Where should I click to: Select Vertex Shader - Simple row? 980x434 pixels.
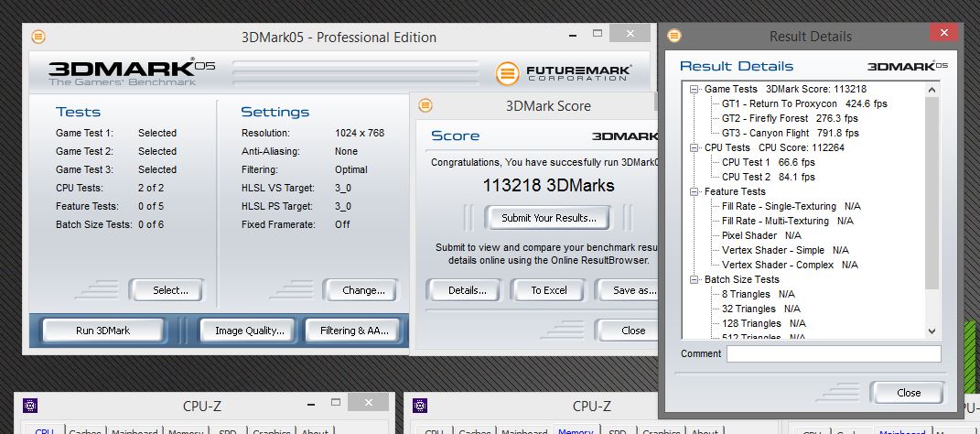[x=785, y=250]
